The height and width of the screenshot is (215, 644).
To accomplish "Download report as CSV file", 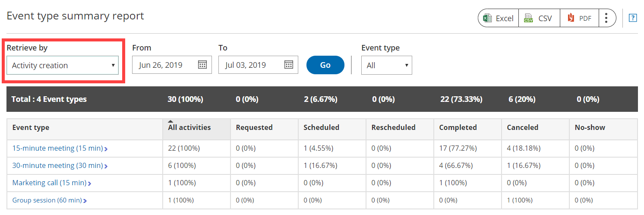I will click(x=538, y=18).
